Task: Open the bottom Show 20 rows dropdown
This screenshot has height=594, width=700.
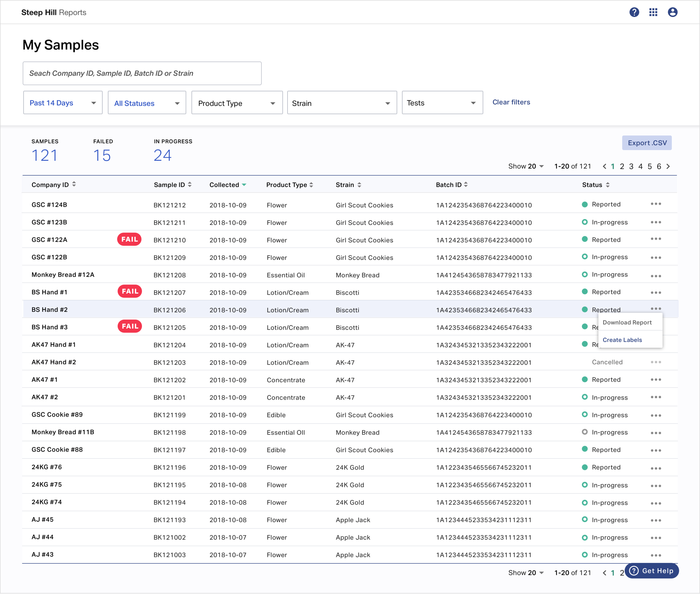Action: click(526, 573)
